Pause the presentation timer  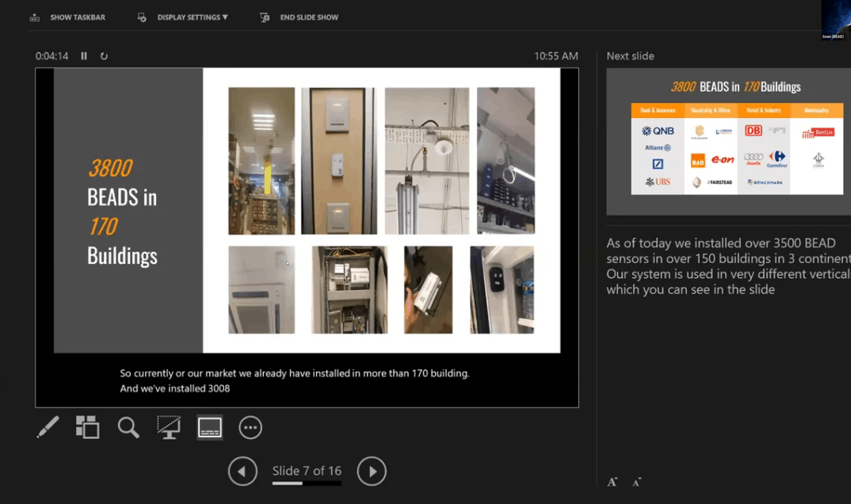coord(84,56)
